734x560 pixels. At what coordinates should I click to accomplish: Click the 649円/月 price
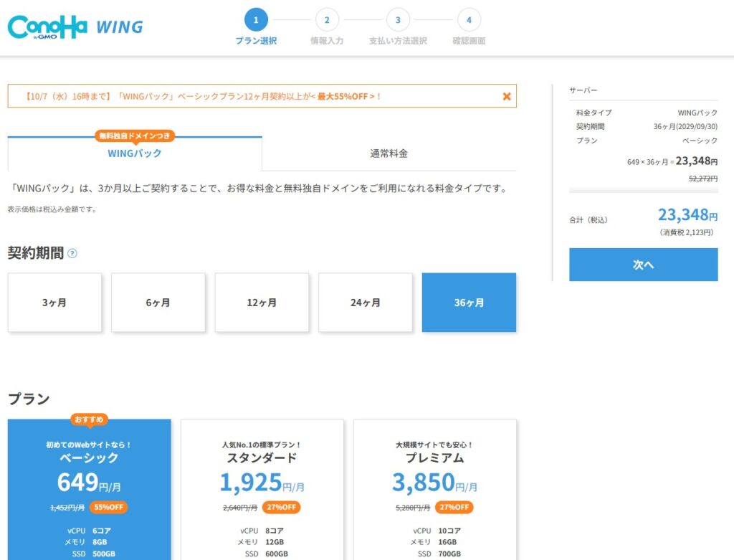[x=89, y=483]
